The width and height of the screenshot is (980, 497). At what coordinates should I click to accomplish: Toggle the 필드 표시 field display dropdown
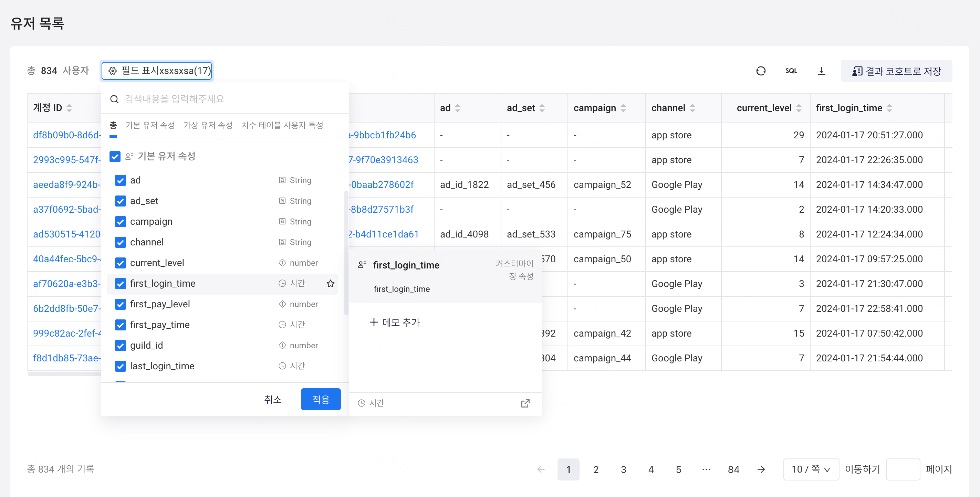(157, 71)
